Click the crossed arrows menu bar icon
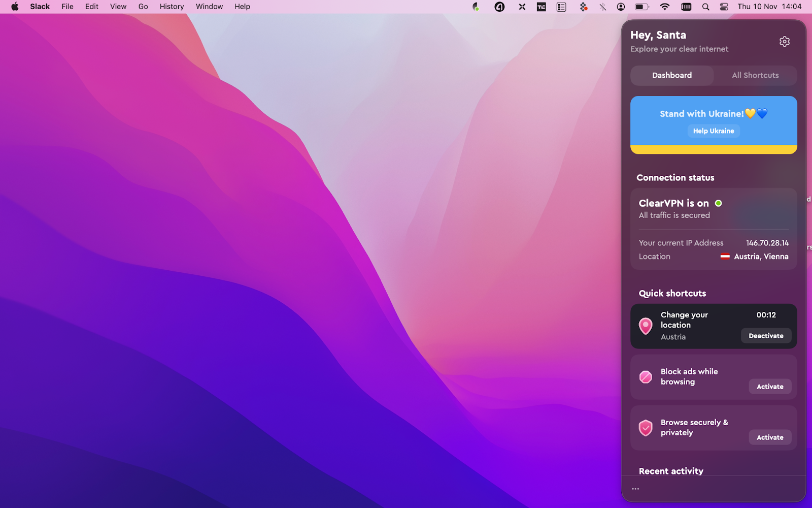 pos(522,7)
